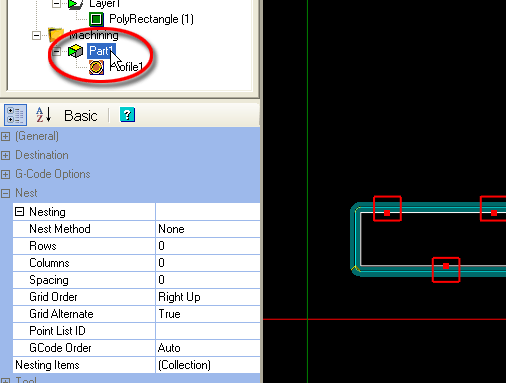
Task: Open help with the question mark icon
Action: (127, 115)
